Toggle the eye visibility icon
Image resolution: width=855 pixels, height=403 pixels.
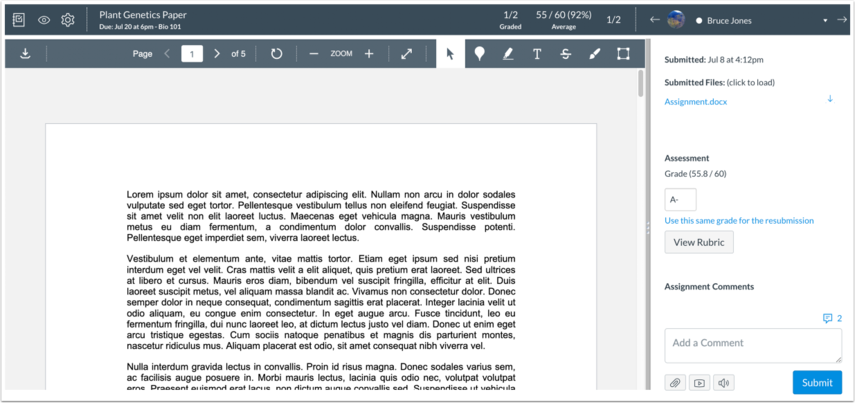(44, 20)
